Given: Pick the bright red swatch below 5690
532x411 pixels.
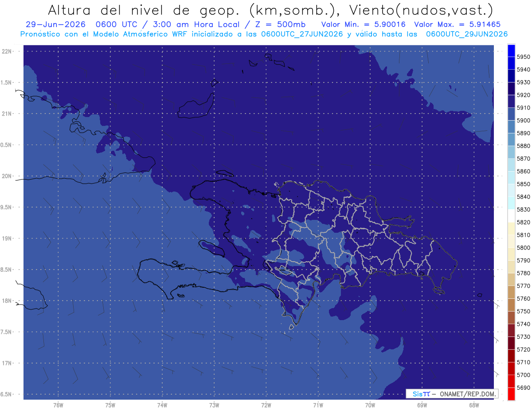Looking at the screenshot, I should click(x=511, y=394).
